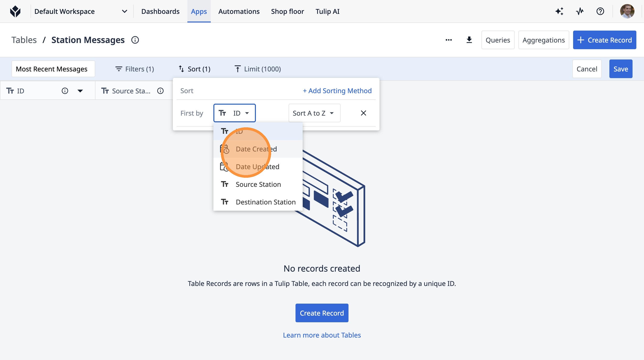Click the Tulip logo home icon
This screenshot has width=644, height=360.
pyautogui.click(x=15, y=11)
